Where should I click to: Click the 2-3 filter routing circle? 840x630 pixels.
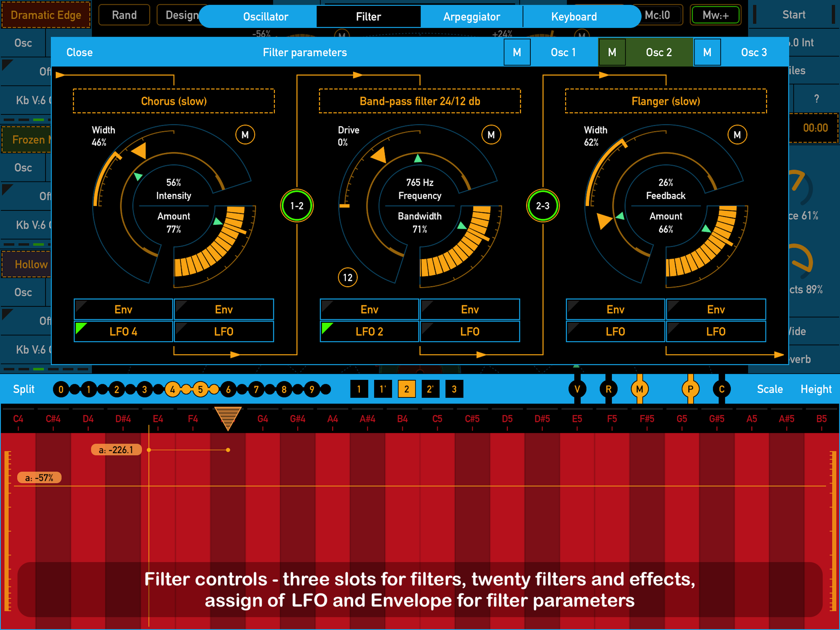(543, 205)
